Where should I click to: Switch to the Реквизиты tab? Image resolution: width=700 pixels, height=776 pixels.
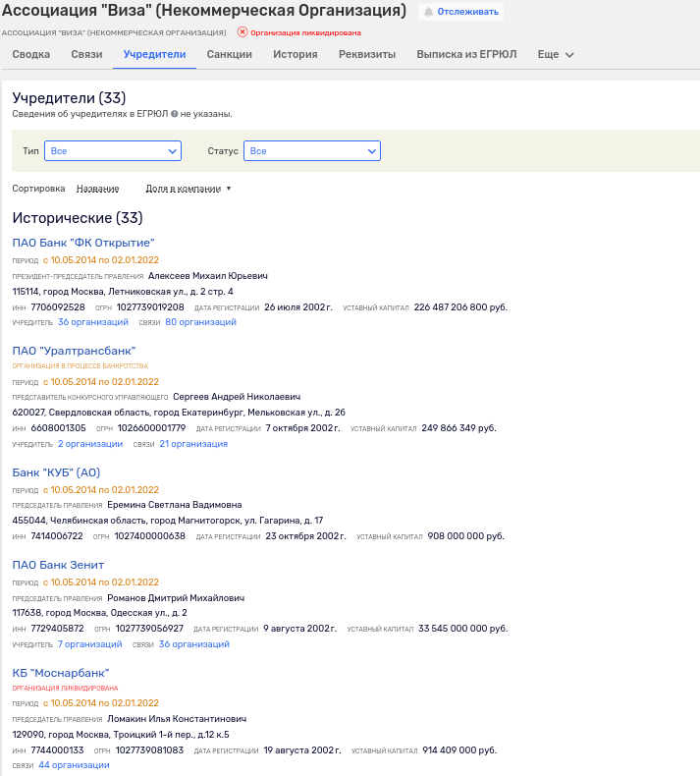pos(367,55)
